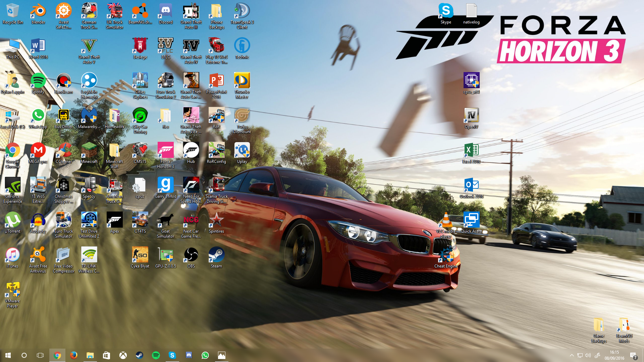This screenshot has height=362, width=644.
Task: Open Windows Store from taskbar
Action: pyautogui.click(x=107, y=355)
